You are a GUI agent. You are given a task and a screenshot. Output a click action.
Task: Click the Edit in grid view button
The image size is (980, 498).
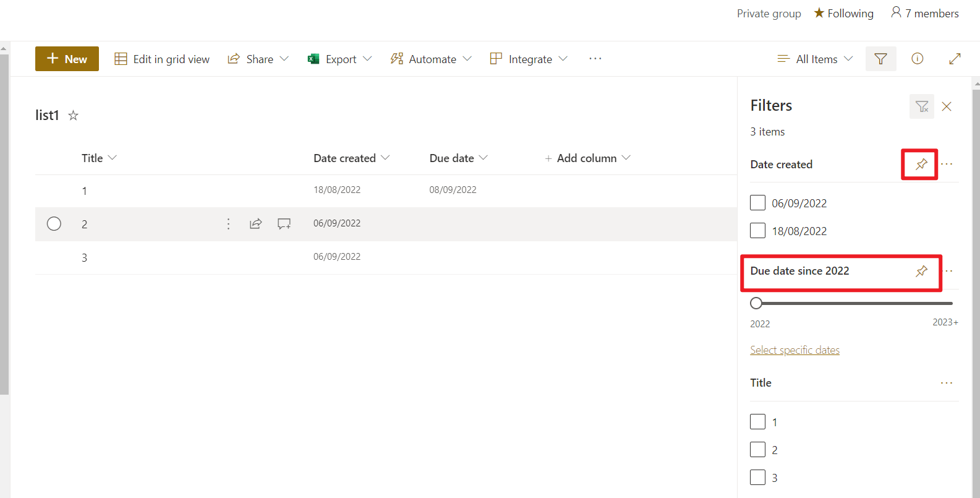[x=162, y=59]
